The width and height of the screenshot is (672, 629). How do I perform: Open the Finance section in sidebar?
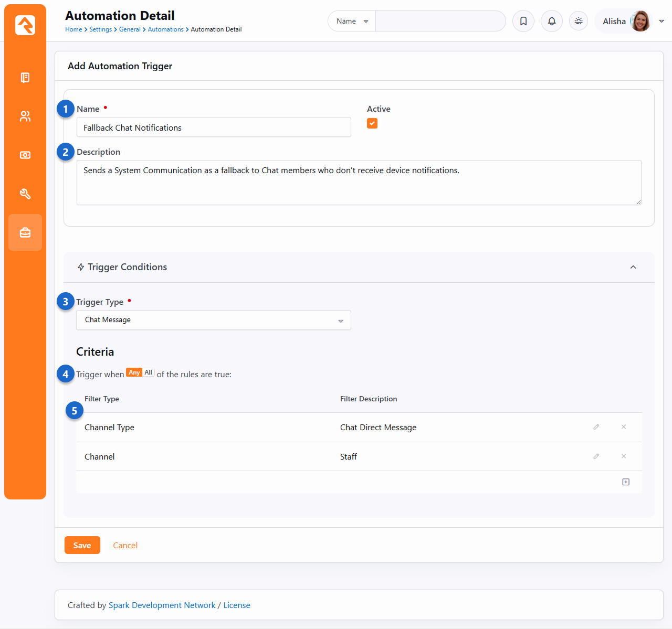(25, 155)
